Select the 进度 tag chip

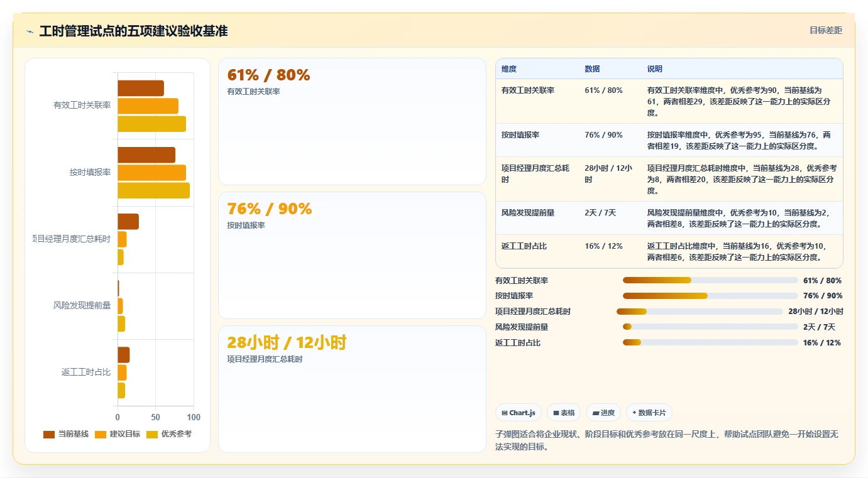[x=603, y=413]
